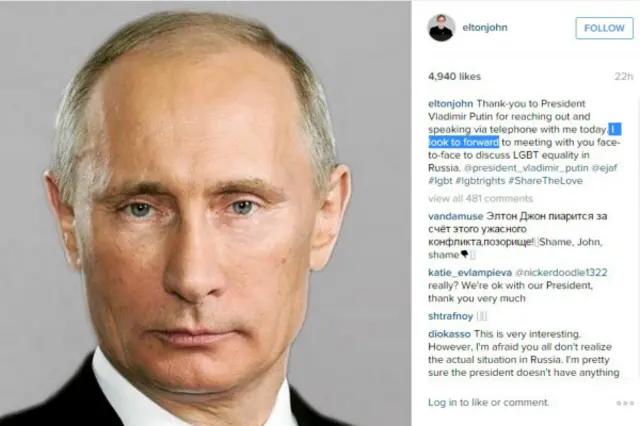640x426 pixels.
Task: Open the three-dot more options menu
Action: [625, 403]
